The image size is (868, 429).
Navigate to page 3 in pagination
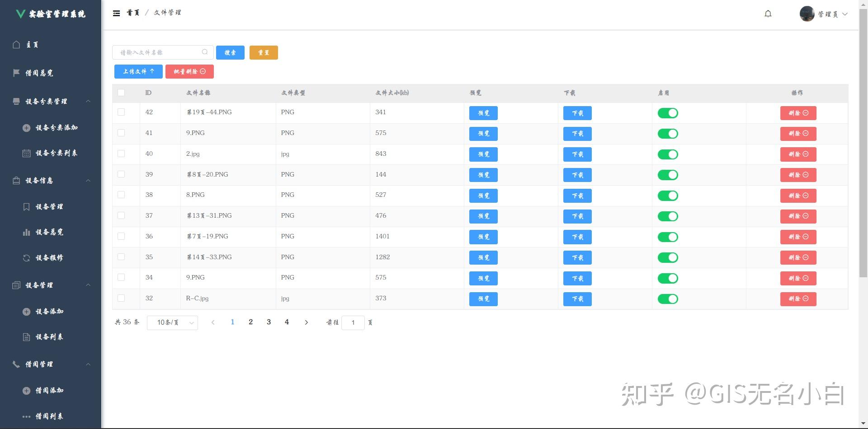pos(269,322)
